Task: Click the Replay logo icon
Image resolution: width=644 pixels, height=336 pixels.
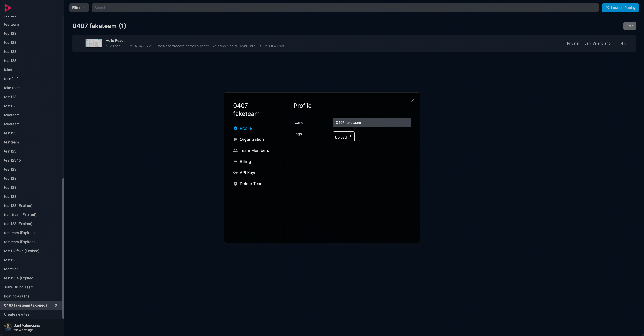Action: (8, 8)
